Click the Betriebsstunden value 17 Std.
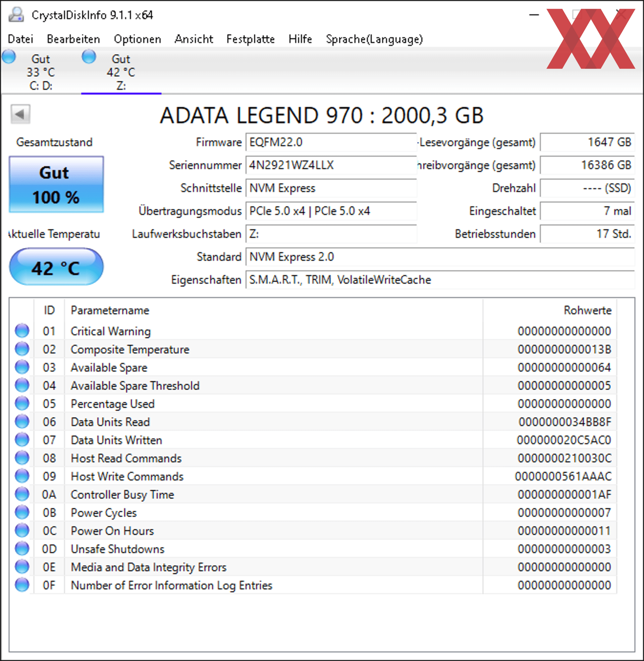 587,234
